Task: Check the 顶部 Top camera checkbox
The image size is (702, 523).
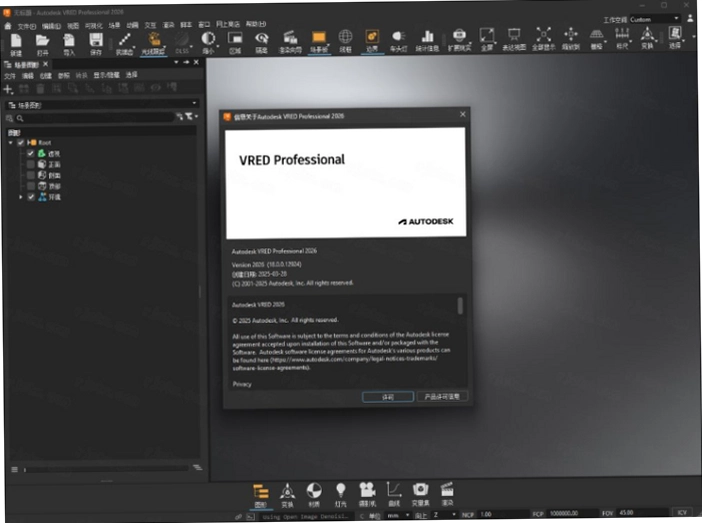Action: tap(30, 186)
